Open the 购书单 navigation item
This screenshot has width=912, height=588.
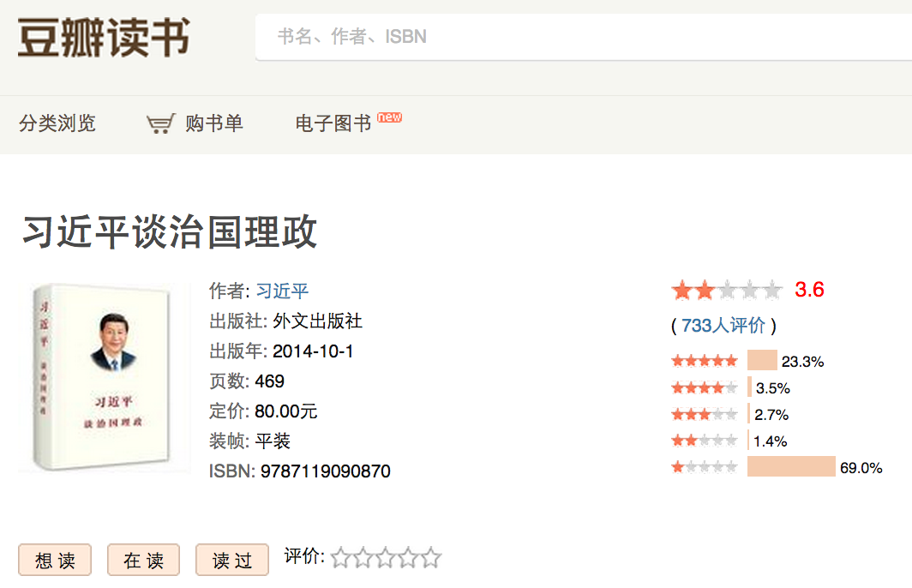214,123
